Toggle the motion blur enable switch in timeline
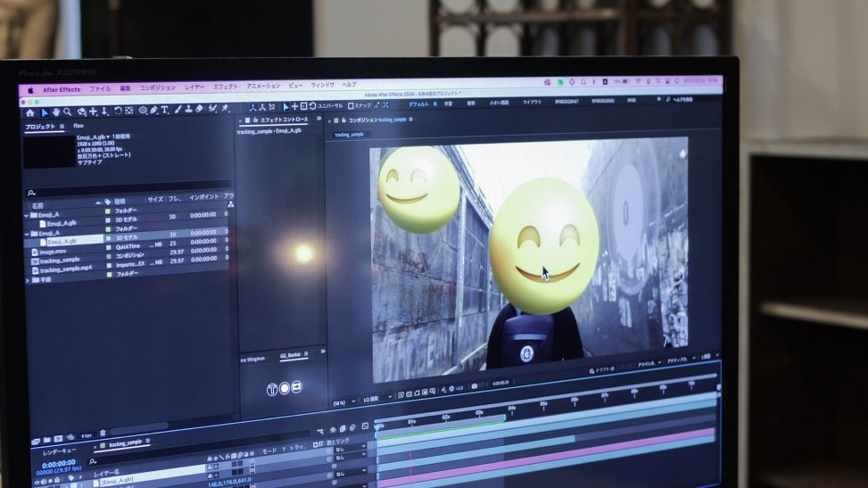Screen dimensions: 868x488 (x=352, y=427)
